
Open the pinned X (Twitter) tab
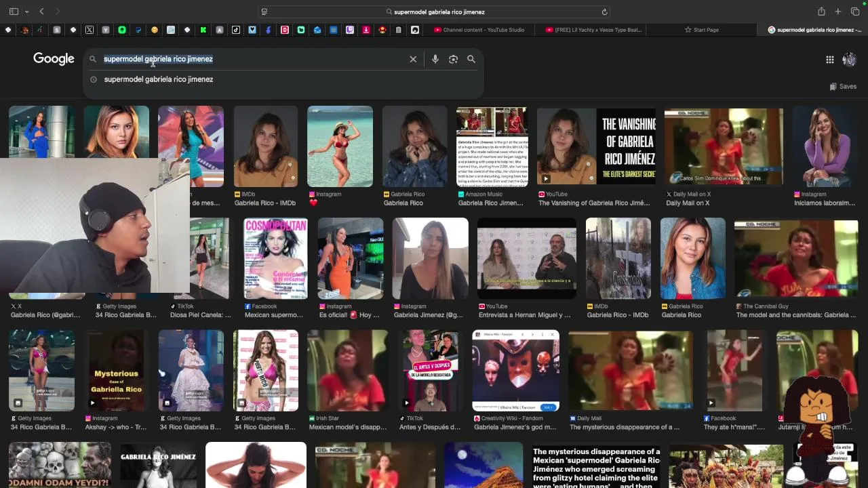point(90,30)
